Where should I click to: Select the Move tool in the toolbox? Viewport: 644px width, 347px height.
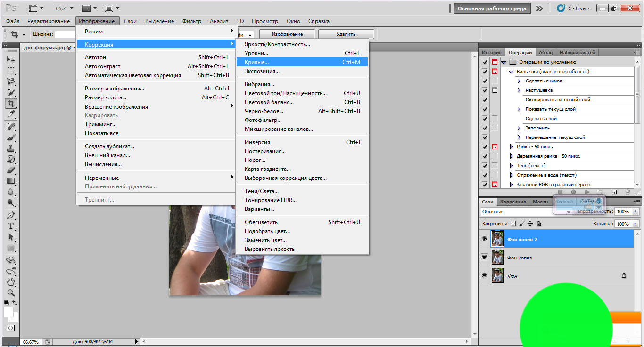(x=11, y=60)
